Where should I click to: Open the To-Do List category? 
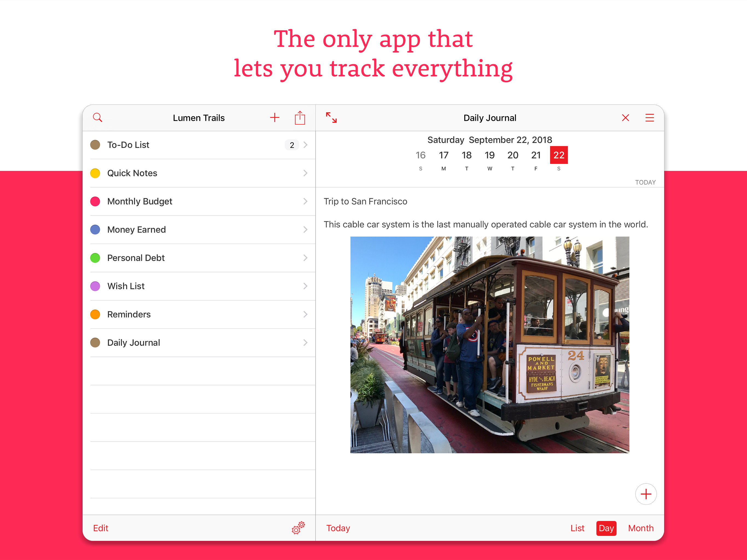[199, 145]
